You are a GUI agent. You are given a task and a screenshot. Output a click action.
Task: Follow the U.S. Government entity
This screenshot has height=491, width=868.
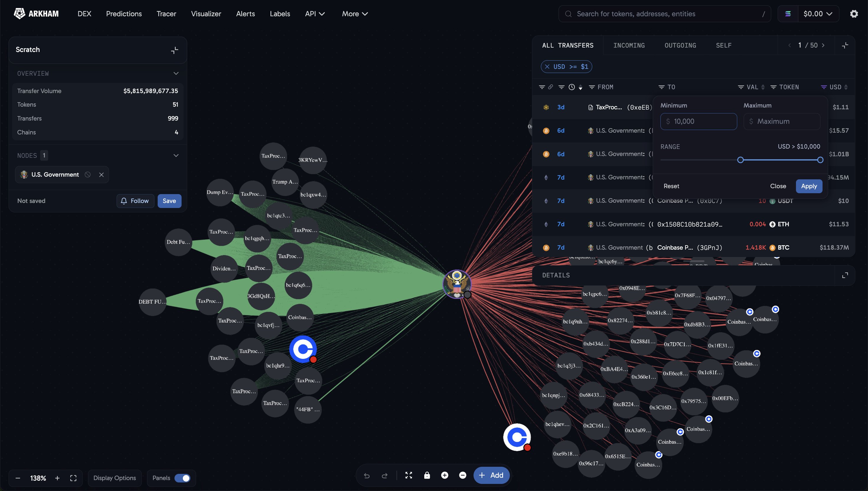coord(135,201)
